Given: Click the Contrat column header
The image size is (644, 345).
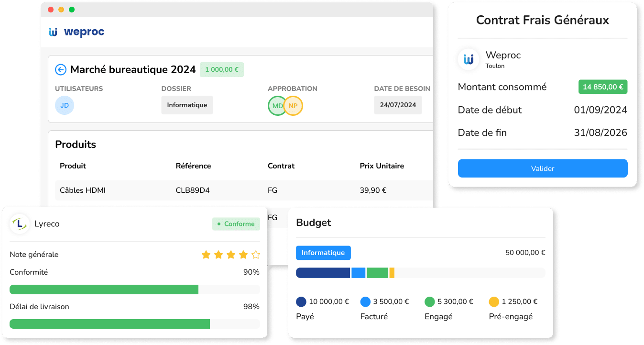Looking at the screenshot, I should pyautogui.click(x=281, y=166).
